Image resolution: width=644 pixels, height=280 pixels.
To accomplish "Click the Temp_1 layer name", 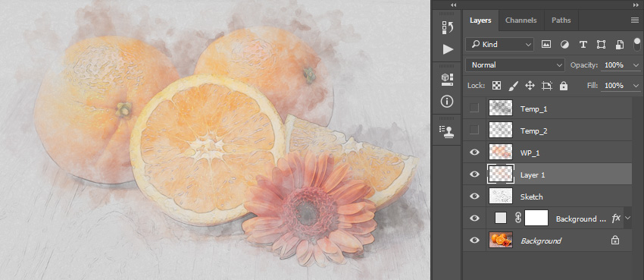I will (533, 109).
